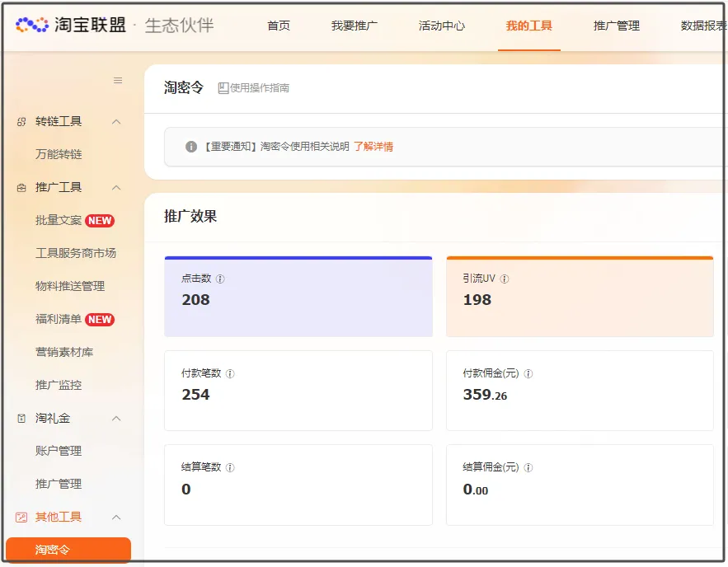Click the value 208
The image size is (728, 567).
(196, 300)
